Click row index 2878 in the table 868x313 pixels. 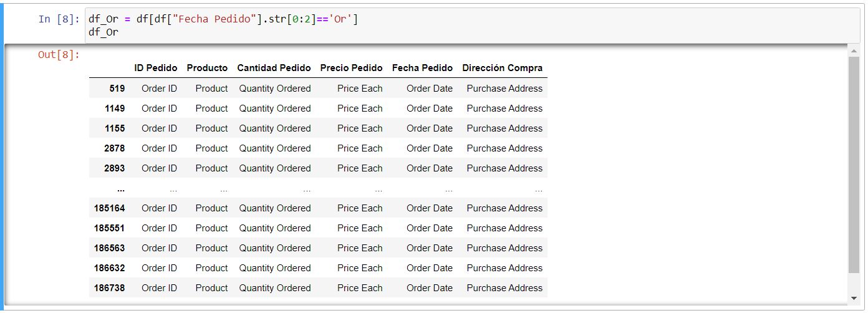(x=115, y=148)
